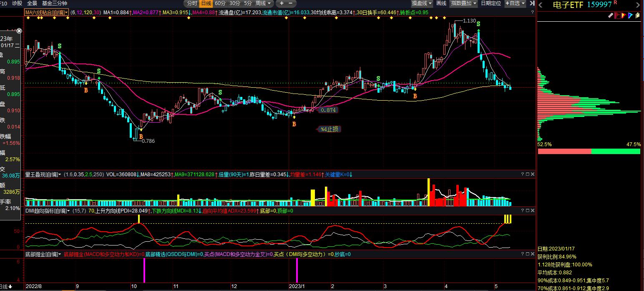Click the 画线 drawing button
The height and width of the screenshot is (291, 644).
tap(441, 3)
